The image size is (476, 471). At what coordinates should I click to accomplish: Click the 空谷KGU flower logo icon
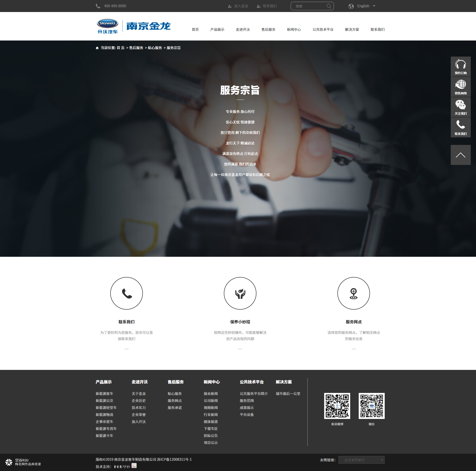click(x=9, y=462)
